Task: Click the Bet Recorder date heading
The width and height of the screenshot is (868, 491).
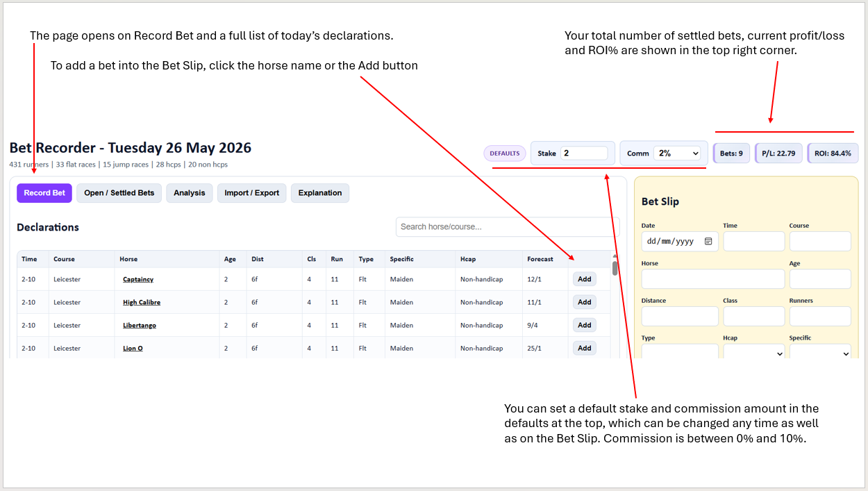Action: coord(131,147)
